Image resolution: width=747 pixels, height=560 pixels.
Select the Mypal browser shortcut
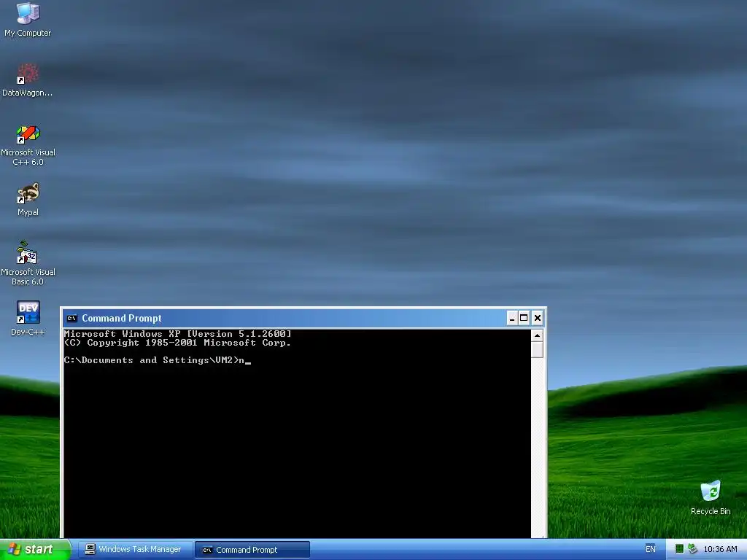tap(28, 200)
